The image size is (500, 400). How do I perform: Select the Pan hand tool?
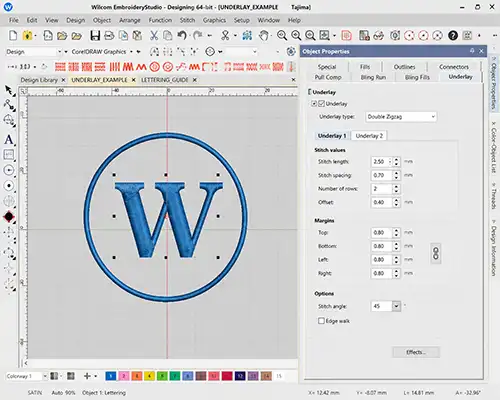[x=264, y=35]
